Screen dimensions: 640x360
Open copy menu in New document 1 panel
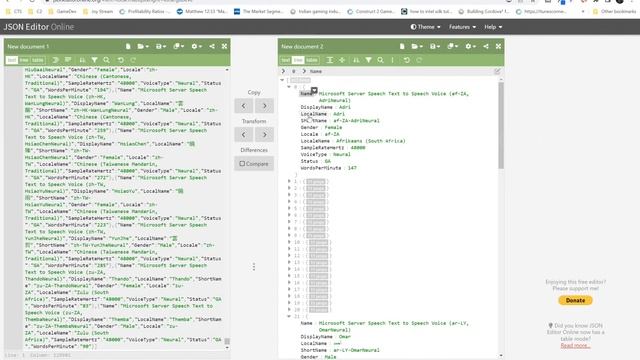[178, 47]
